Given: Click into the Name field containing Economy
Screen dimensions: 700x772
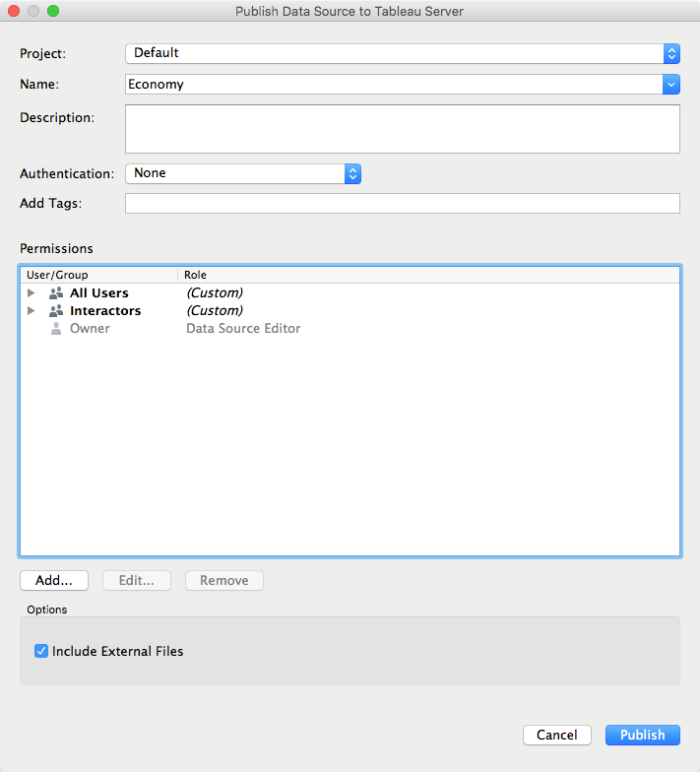Looking at the screenshot, I should [394, 85].
